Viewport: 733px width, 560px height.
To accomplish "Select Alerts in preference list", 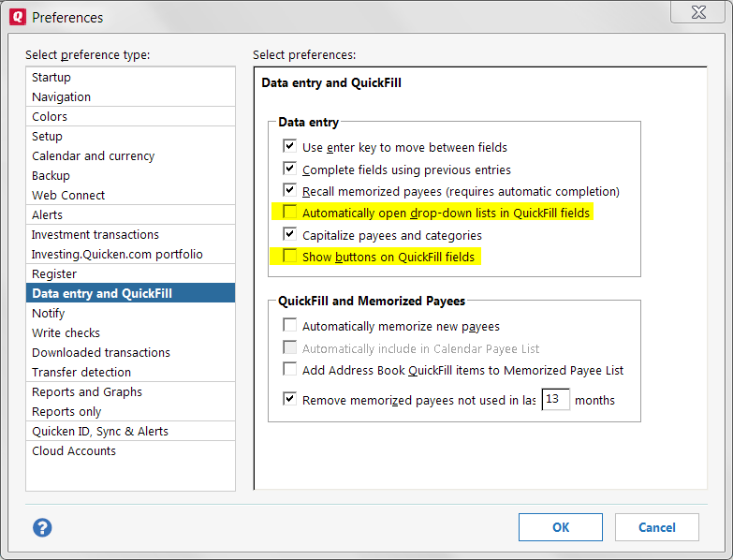I will coord(130,214).
